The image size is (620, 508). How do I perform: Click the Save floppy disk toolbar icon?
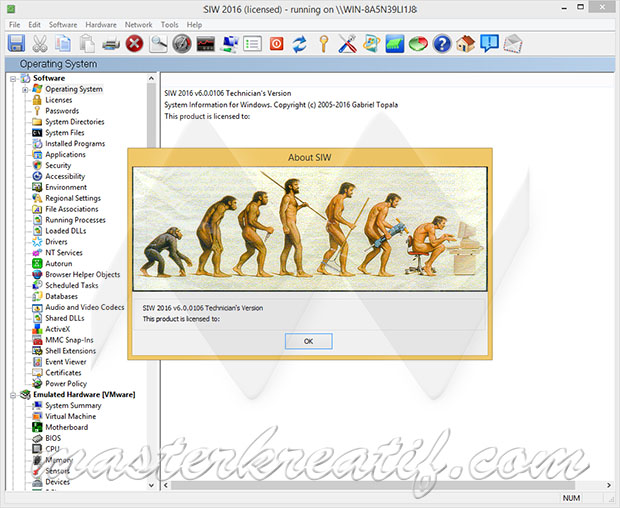coord(16,43)
